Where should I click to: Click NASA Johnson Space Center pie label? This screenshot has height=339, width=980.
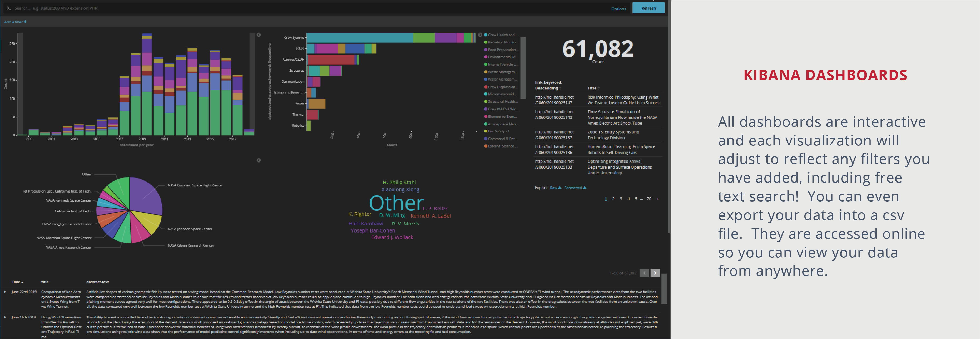pos(190,229)
